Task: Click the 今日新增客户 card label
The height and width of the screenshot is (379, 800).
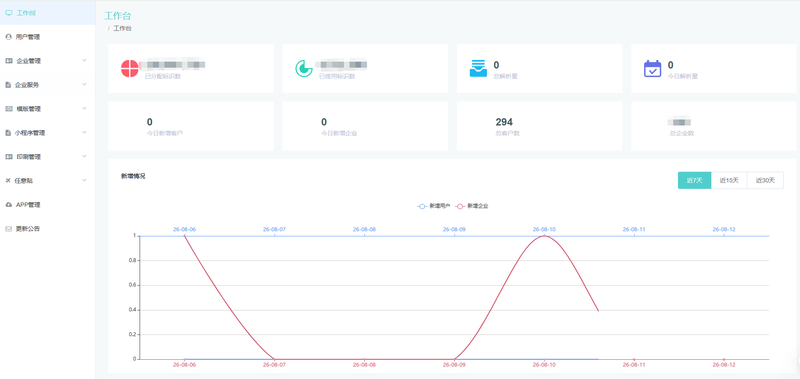Action: pos(165,134)
